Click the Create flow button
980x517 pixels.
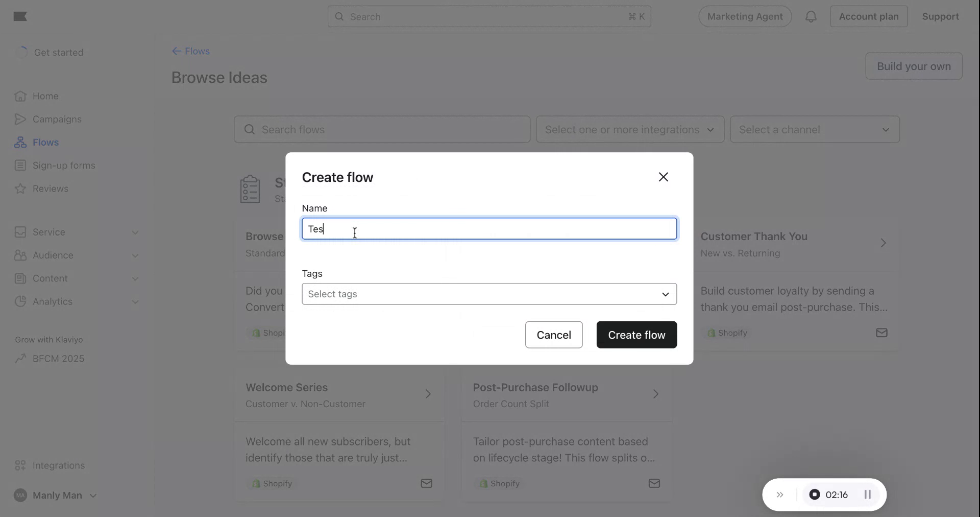[636, 335]
